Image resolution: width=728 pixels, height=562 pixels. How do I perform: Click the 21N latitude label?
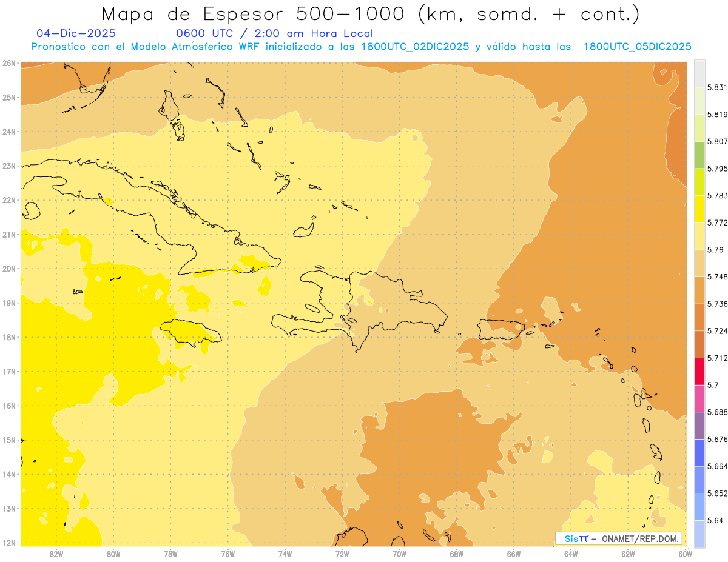click(x=8, y=234)
